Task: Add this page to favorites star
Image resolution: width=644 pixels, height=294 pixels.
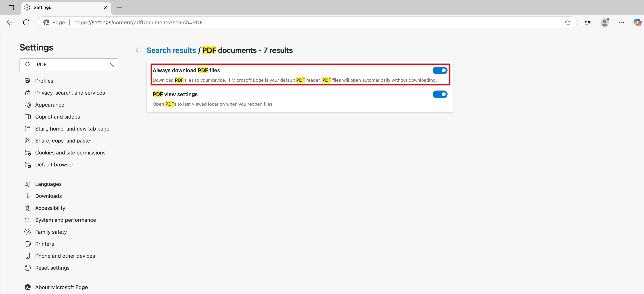Action: 567,22
